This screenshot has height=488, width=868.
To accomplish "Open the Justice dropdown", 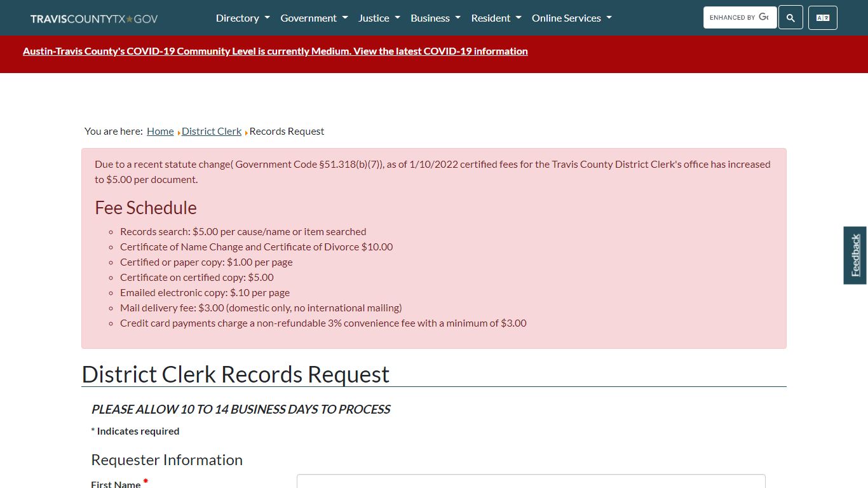I will (x=379, y=18).
